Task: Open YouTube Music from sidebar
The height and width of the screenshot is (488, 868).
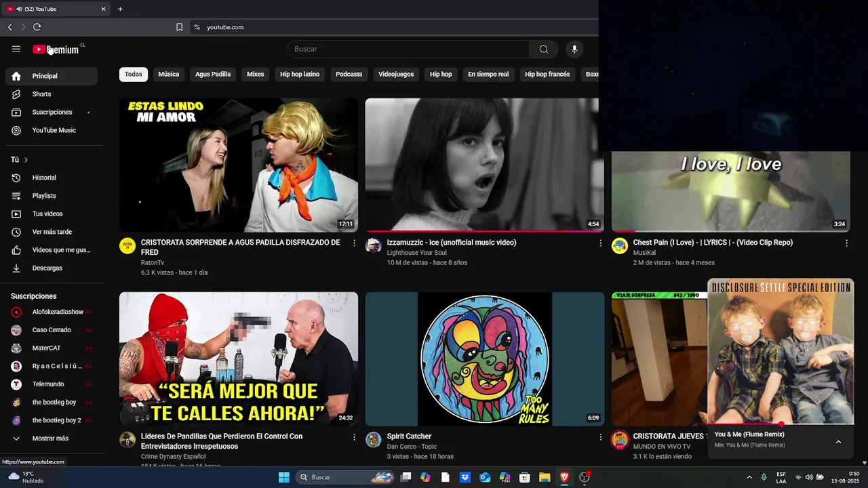Action: (52, 130)
